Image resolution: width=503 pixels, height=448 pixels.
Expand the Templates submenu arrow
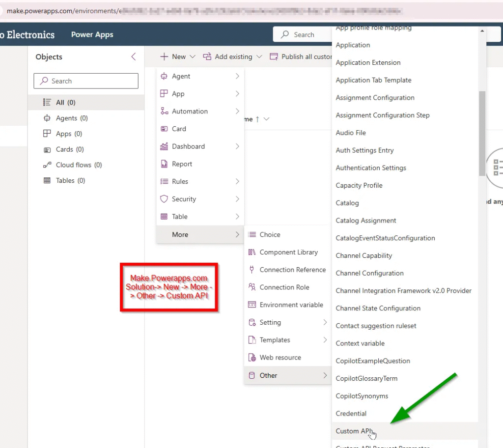(325, 340)
